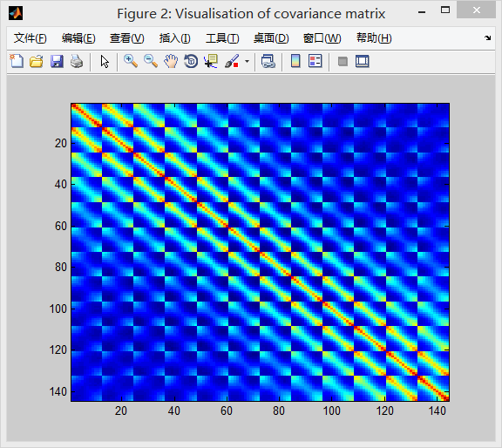The width and height of the screenshot is (502, 448).
Task: Expand the Brush color dropdown arrow
Action: click(x=247, y=61)
